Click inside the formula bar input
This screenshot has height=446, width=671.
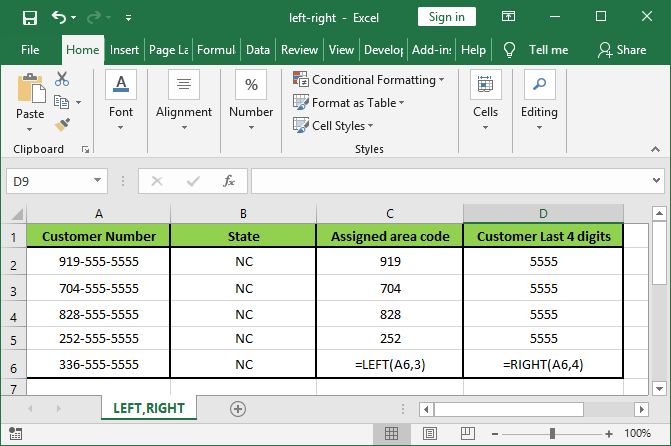[450, 181]
